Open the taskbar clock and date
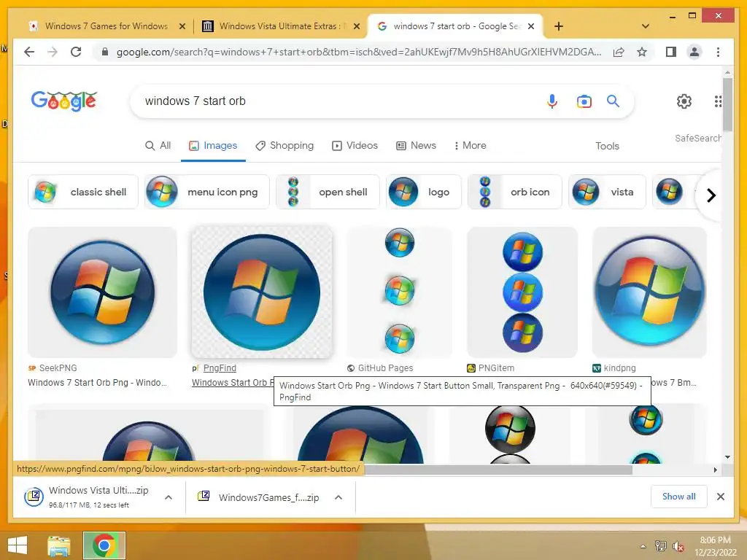Viewport: 747px width, 560px height. click(x=715, y=546)
